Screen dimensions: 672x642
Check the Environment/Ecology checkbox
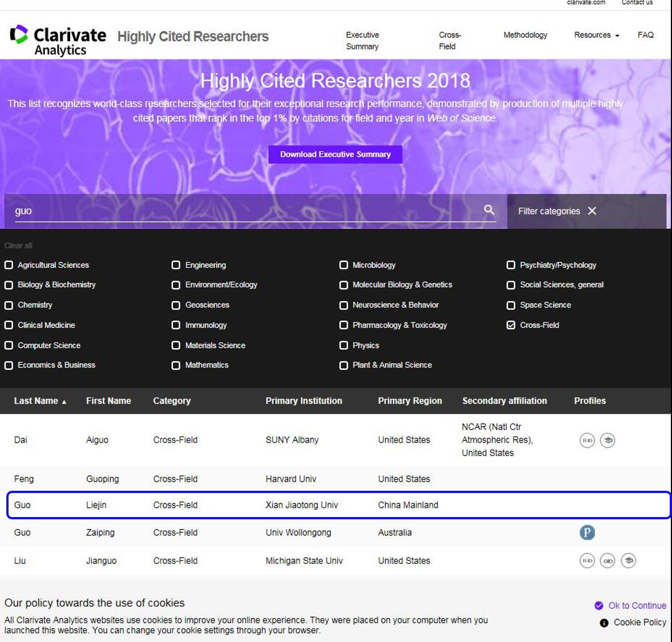point(176,285)
